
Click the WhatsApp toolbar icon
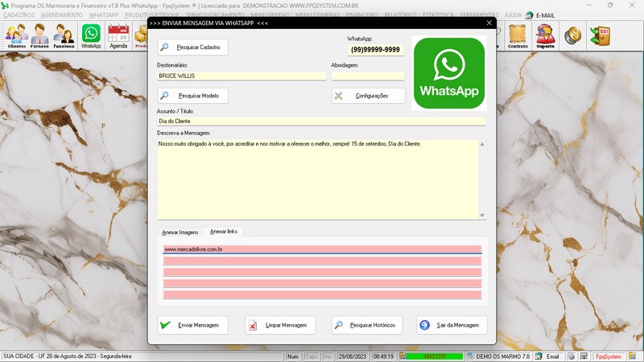tap(91, 35)
